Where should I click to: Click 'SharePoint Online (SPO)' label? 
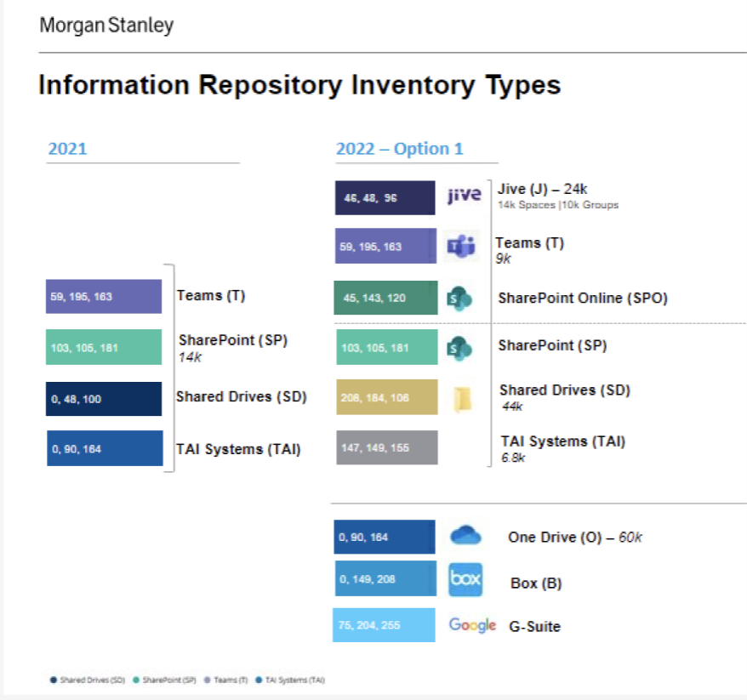(x=583, y=298)
